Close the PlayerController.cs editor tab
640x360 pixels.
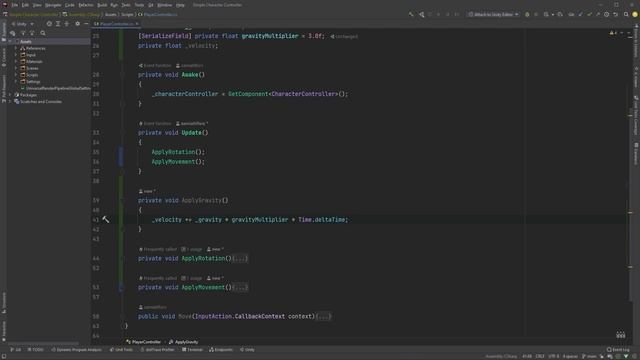(138, 24)
